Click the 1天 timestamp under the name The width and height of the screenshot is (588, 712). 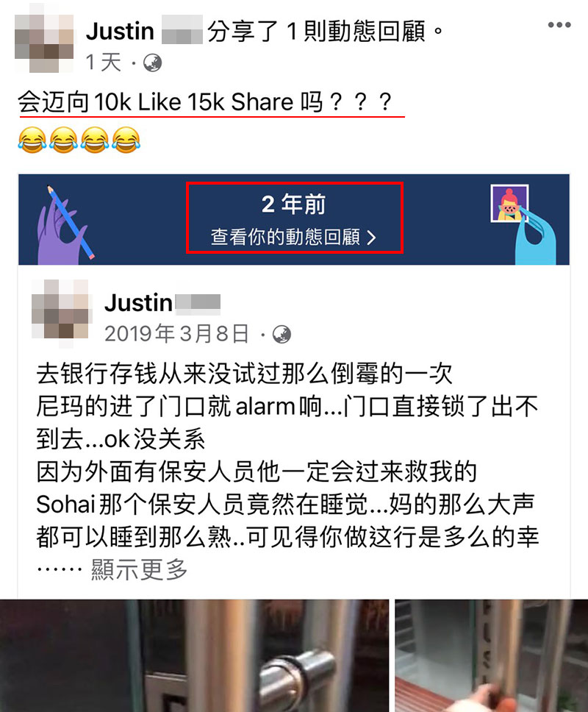click(x=104, y=63)
